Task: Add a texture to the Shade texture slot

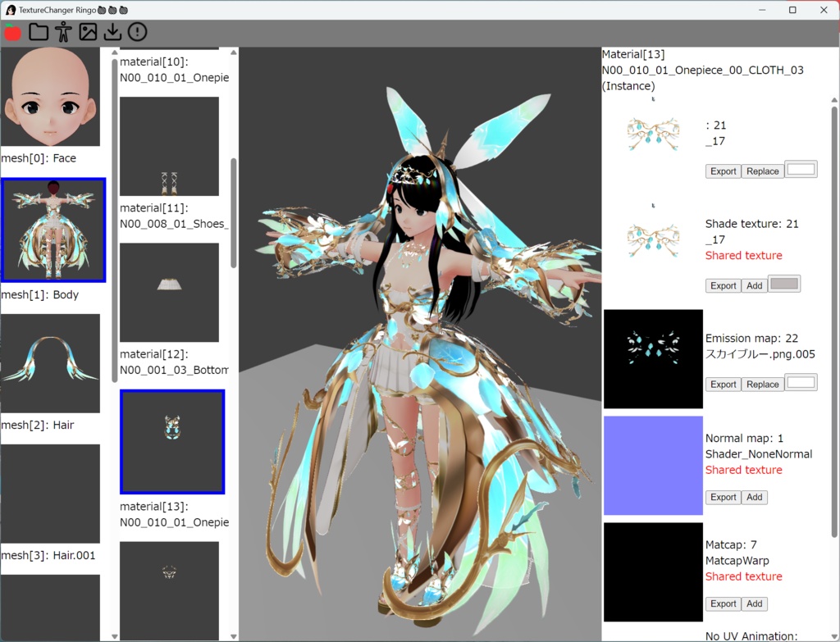Action: pos(754,285)
